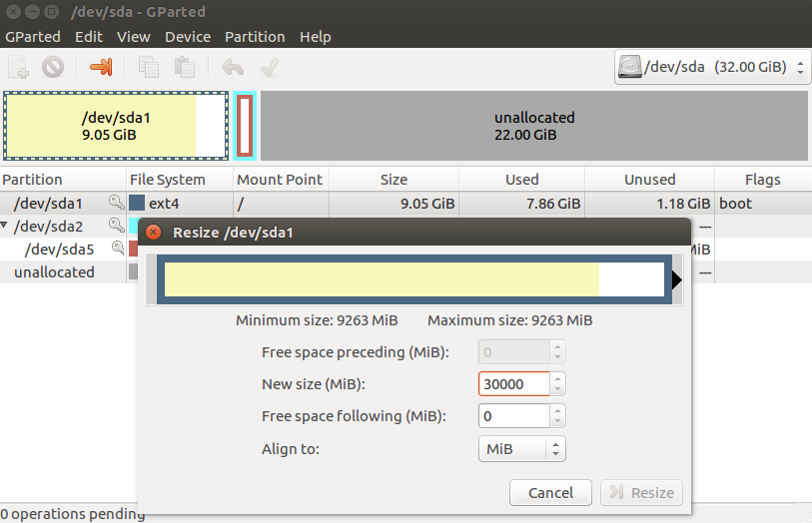Click the Partition column header

pyautogui.click(x=63, y=180)
